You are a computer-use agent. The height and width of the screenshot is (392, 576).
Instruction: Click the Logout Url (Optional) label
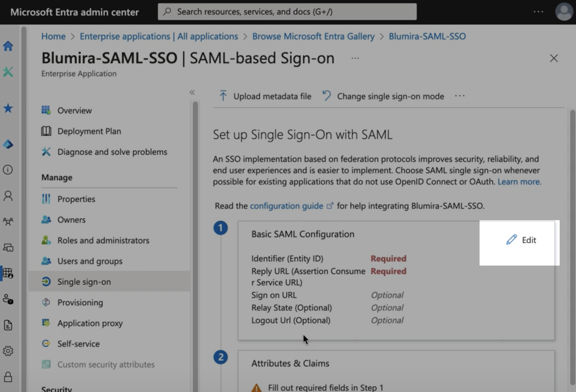(291, 320)
